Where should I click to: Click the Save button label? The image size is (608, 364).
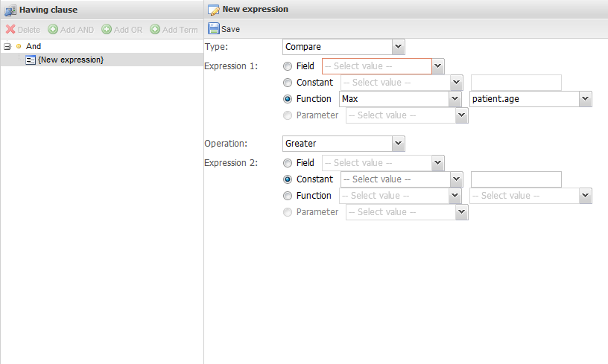(x=230, y=30)
